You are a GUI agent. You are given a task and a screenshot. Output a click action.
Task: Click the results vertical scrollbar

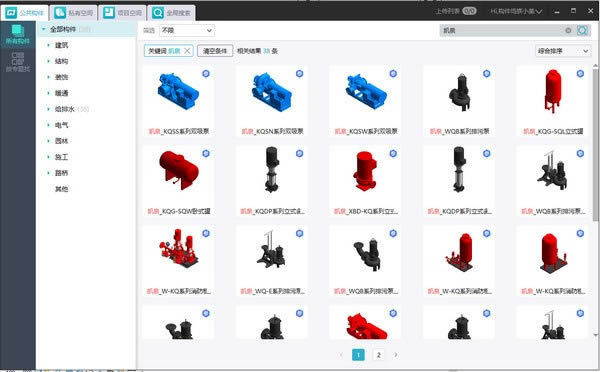point(595,145)
